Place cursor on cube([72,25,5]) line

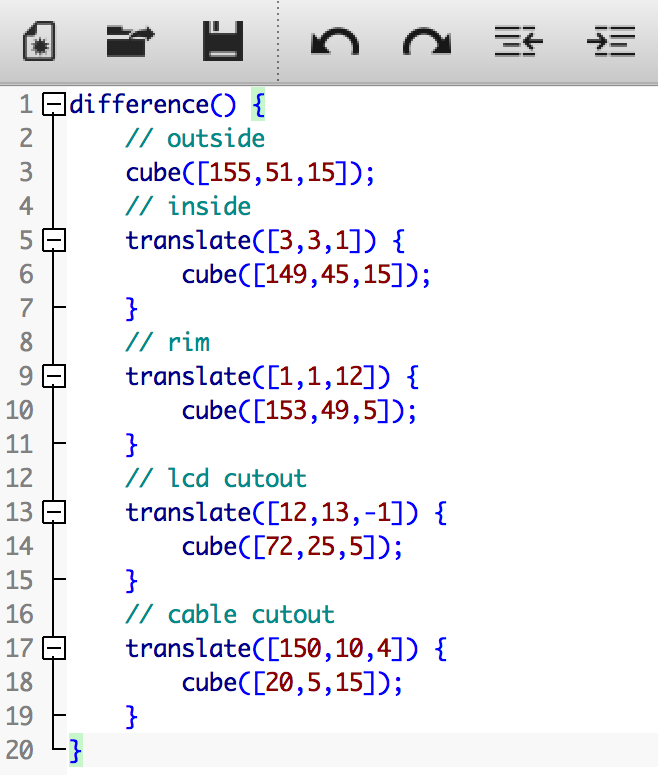click(x=292, y=547)
